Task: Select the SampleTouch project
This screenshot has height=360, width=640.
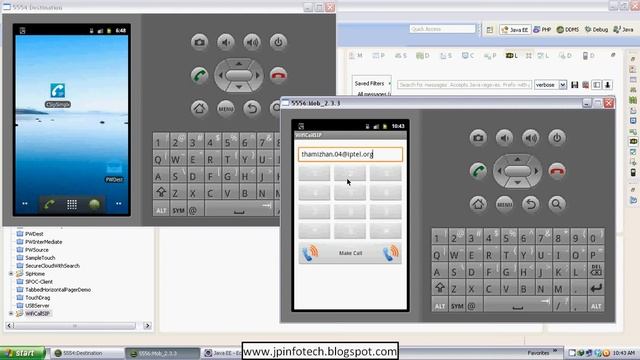Action: [40, 258]
